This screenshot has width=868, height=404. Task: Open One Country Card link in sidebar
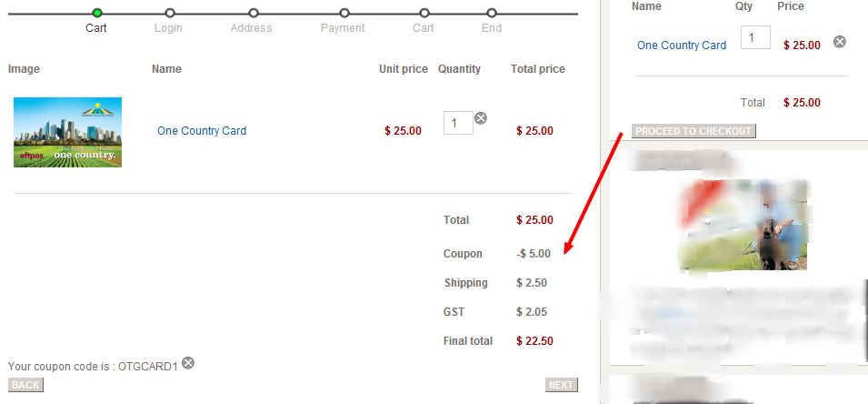pos(682,45)
